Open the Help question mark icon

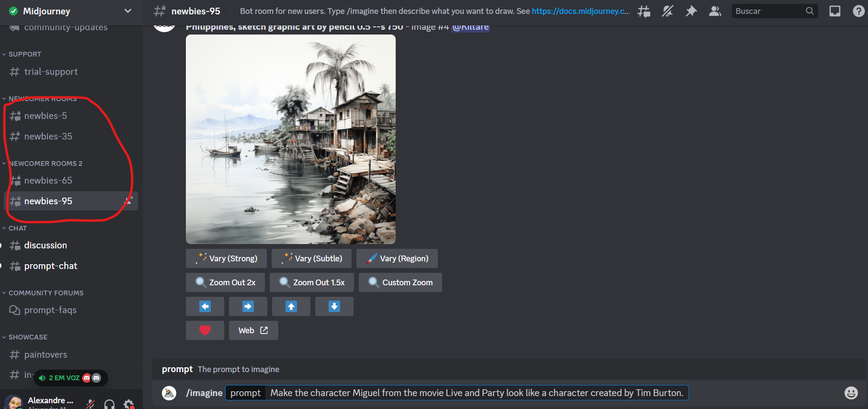click(858, 11)
